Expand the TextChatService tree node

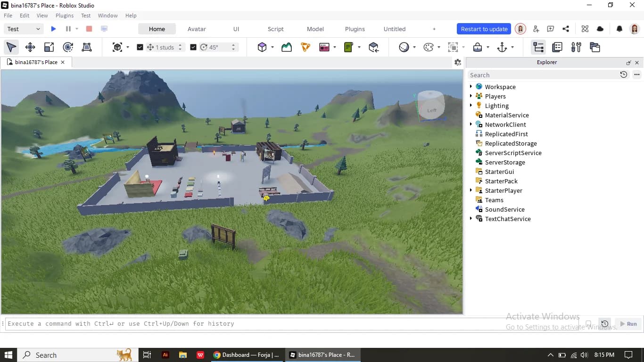[471, 219]
